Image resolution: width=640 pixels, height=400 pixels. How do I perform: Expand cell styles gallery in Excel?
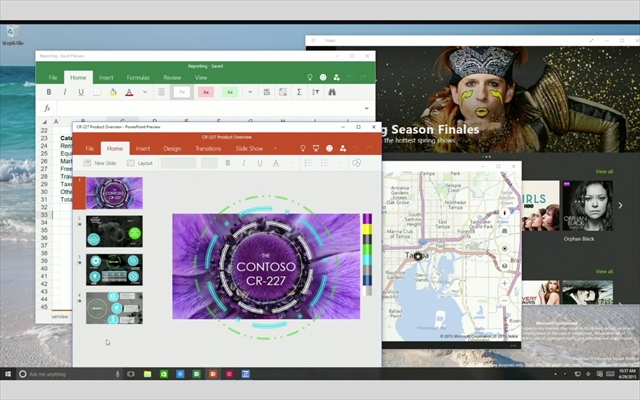250,92
